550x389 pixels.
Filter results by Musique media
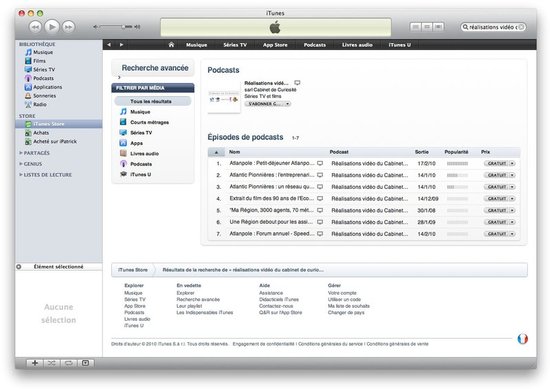pos(140,112)
